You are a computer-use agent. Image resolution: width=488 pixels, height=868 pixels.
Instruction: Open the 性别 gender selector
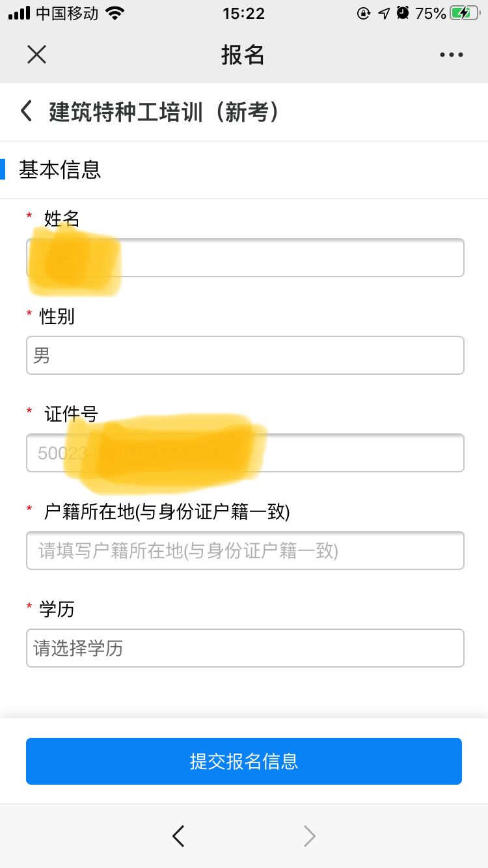[245, 355]
